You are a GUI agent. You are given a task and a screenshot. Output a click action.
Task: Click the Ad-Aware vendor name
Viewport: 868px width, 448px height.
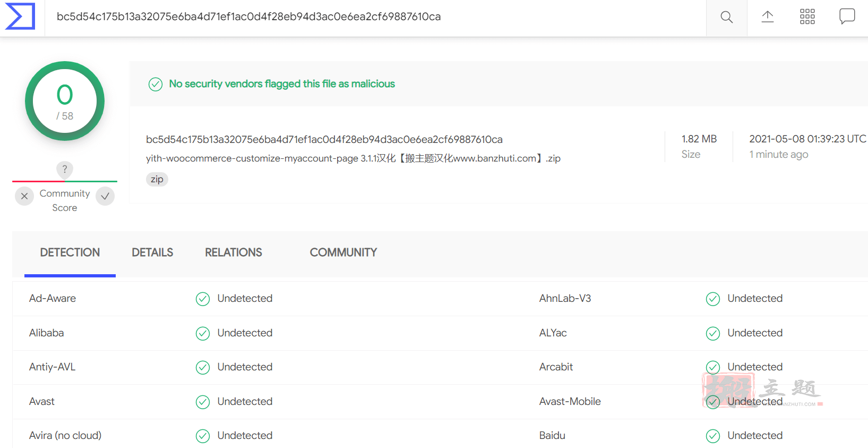(53, 298)
